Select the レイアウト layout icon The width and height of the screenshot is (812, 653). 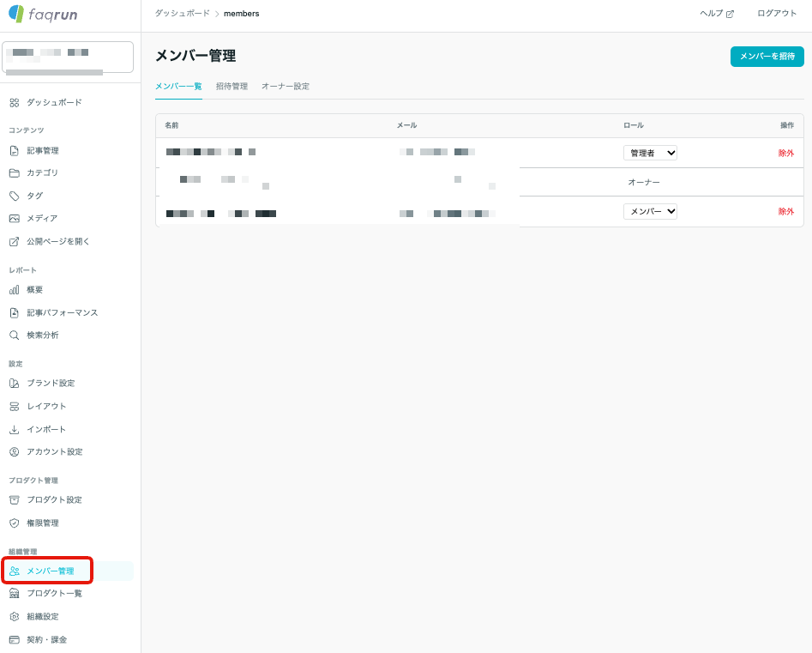[x=15, y=407]
